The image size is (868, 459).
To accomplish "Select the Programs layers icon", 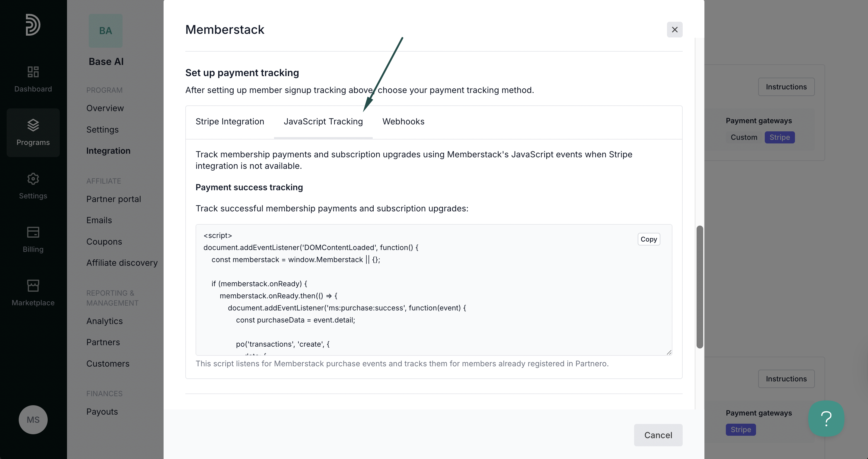I will tap(33, 125).
